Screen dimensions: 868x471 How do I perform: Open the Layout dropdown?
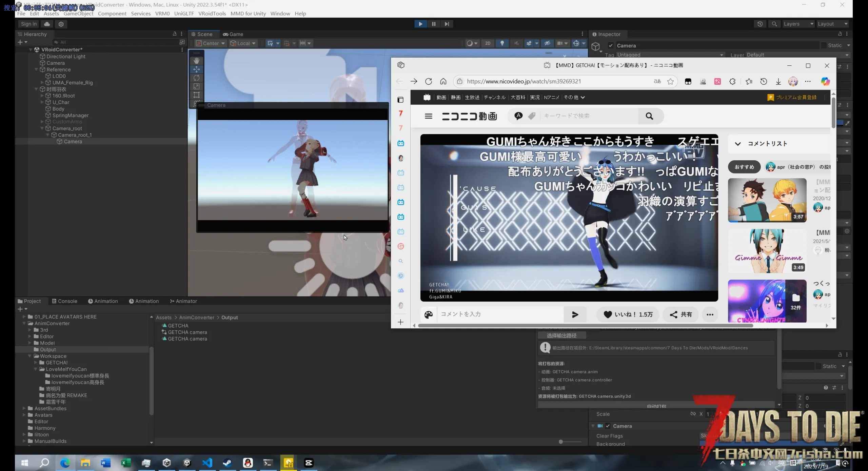(832, 24)
